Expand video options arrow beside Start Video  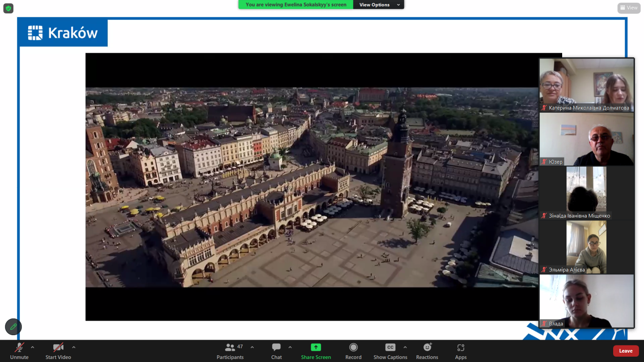74,347
